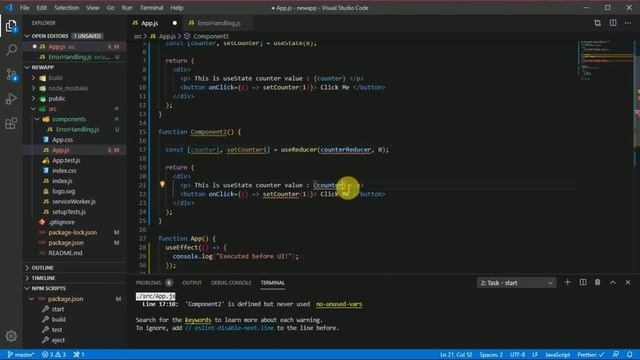640x360 pixels.
Task: Open changes compare icon in editor toolbar
Action: [x=597, y=23]
